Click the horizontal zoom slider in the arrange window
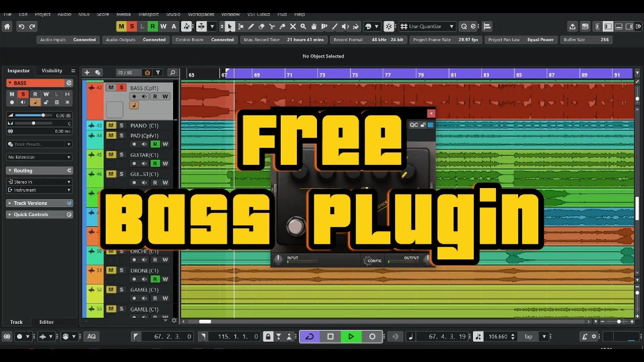 619,322
